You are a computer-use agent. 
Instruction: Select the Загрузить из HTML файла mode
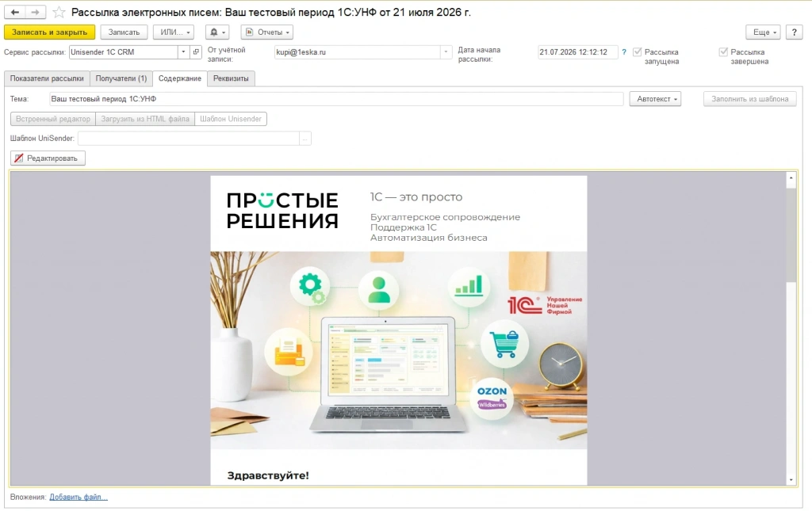(145, 119)
